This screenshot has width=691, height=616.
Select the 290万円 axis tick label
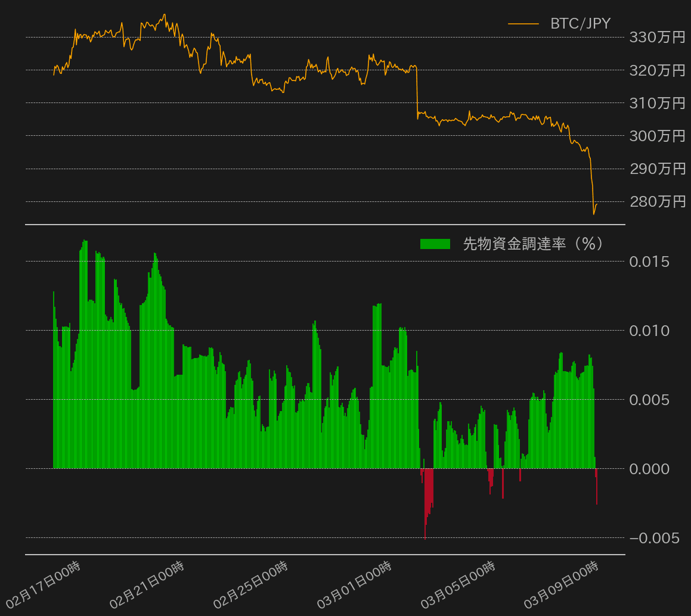(657, 169)
